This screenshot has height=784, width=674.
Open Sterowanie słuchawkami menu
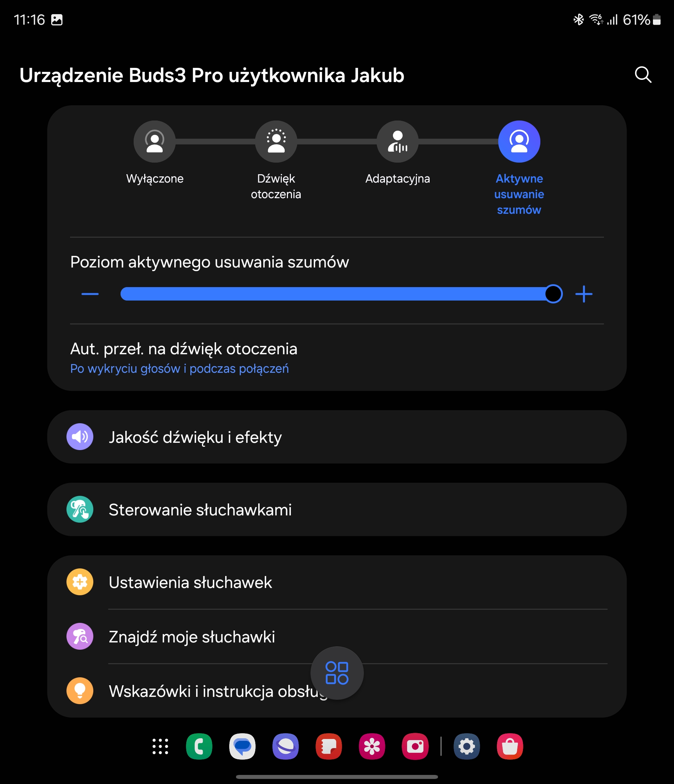337,509
